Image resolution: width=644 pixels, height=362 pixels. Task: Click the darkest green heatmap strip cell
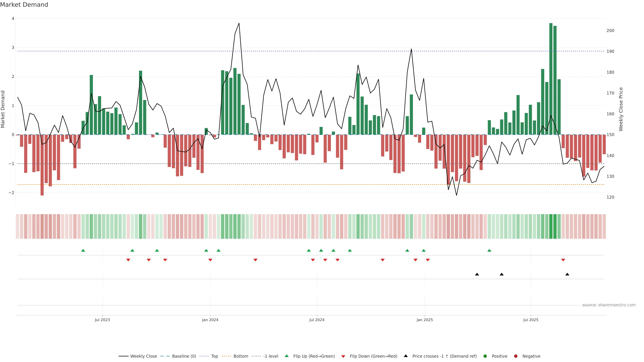(551, 226)
